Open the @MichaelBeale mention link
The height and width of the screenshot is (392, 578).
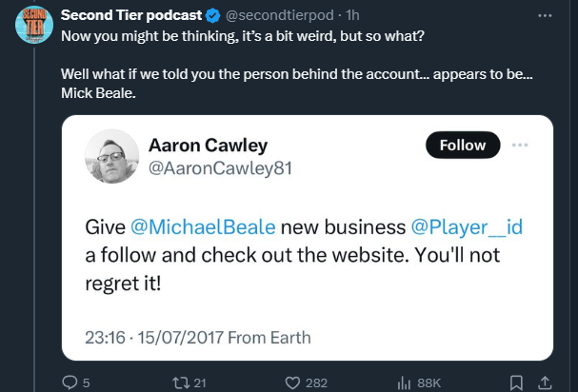pos(203,226)
